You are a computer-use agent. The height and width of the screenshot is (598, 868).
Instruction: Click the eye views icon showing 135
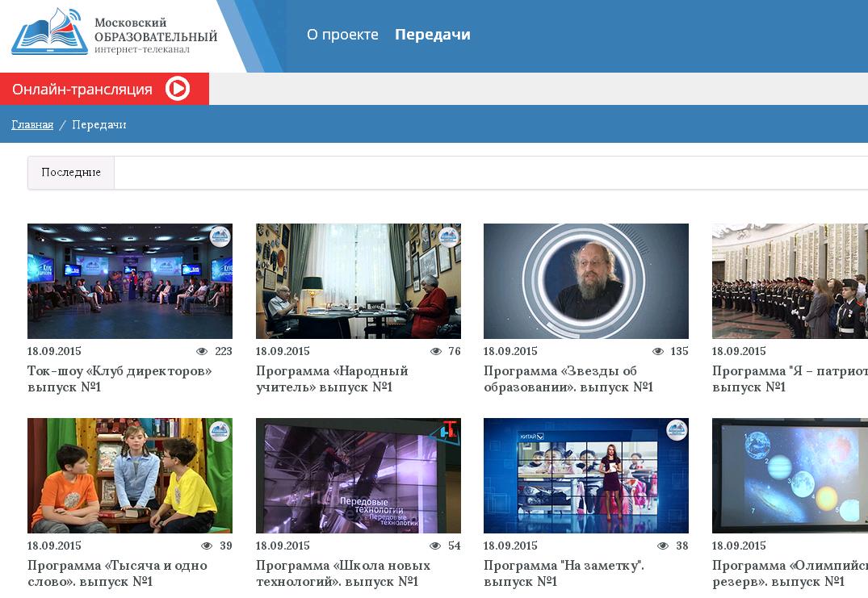click(658, 351)
